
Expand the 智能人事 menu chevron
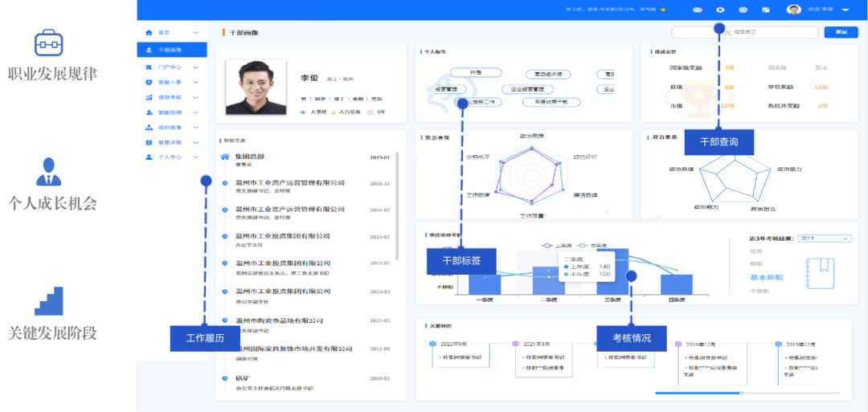[195, 83]
